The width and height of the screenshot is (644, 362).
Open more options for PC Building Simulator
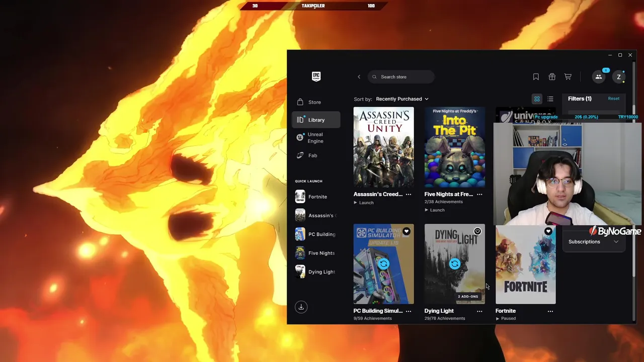point(409,311)
